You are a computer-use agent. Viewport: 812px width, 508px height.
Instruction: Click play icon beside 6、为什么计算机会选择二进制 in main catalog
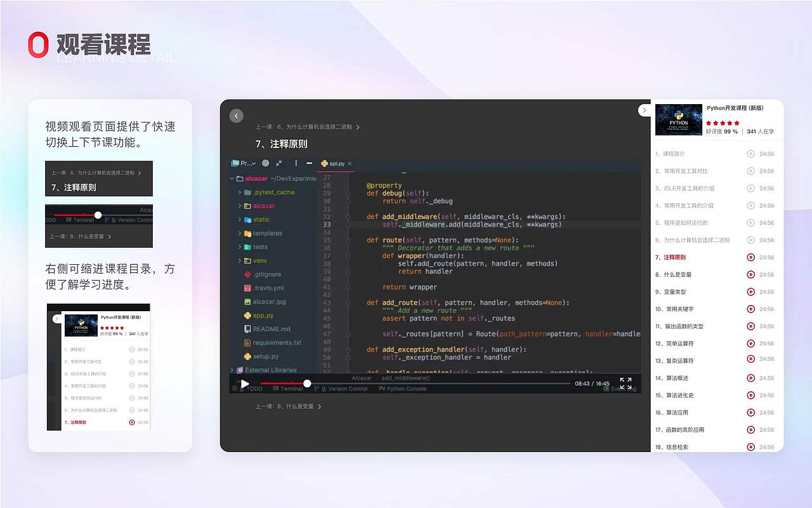tap(750, 240)
